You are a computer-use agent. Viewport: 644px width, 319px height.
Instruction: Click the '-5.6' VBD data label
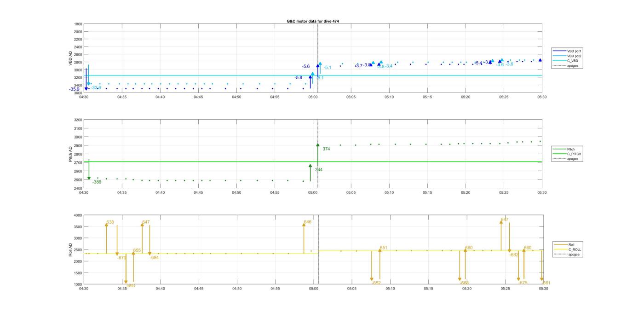click(x=306, y=67)
